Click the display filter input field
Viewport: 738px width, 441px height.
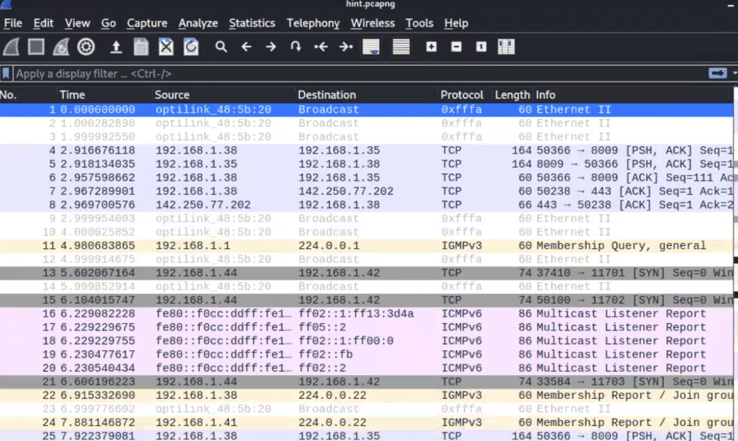click(x=360, y=73)
